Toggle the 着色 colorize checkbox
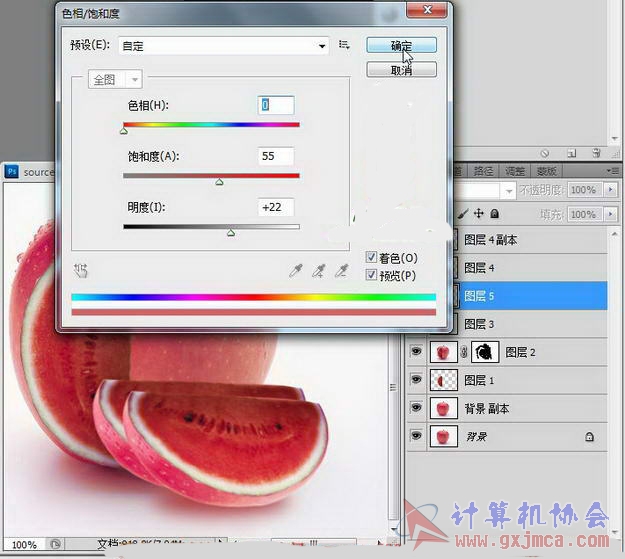 372,257
